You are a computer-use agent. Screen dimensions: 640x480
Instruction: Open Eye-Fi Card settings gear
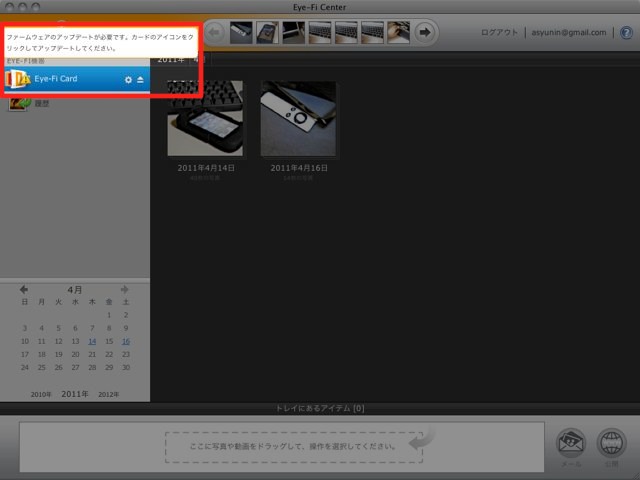coord(128,80)
